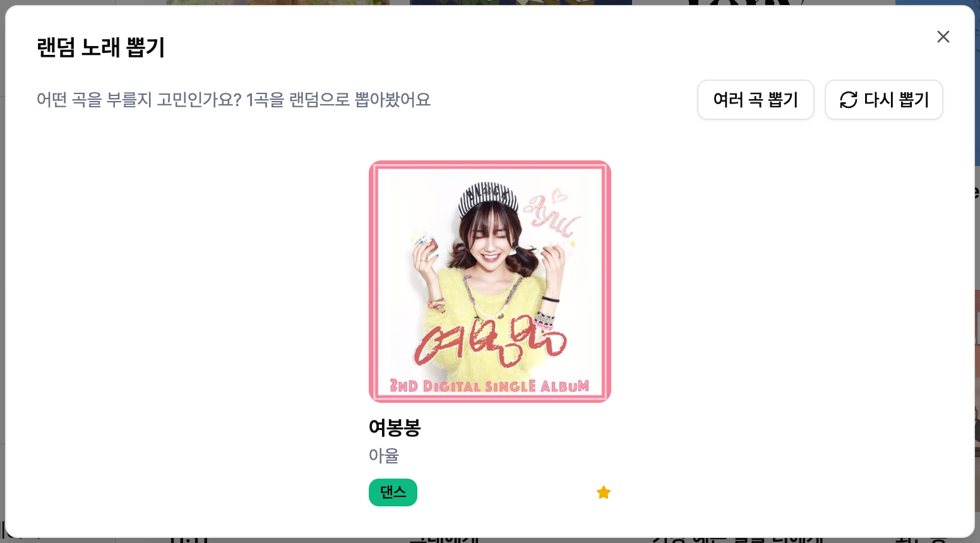
Task: Click the refresh arrows icon beside 다시 뽑기
Action: point(849,100)
